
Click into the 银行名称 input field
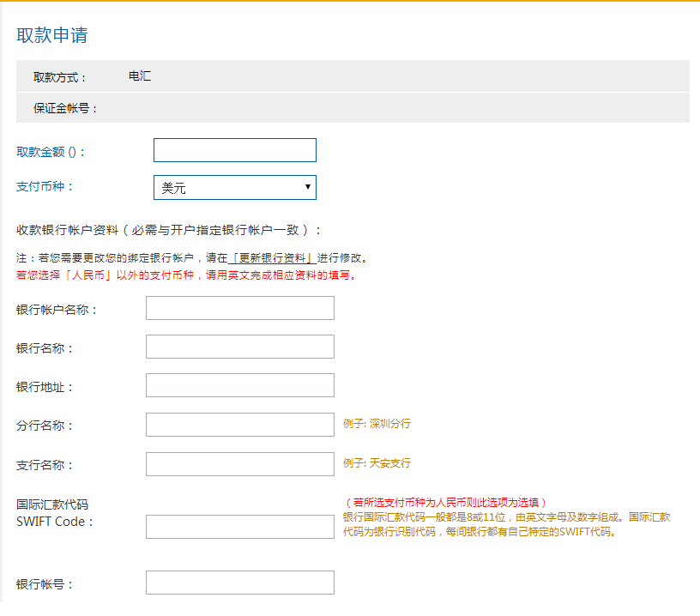[x=239, y=347]
